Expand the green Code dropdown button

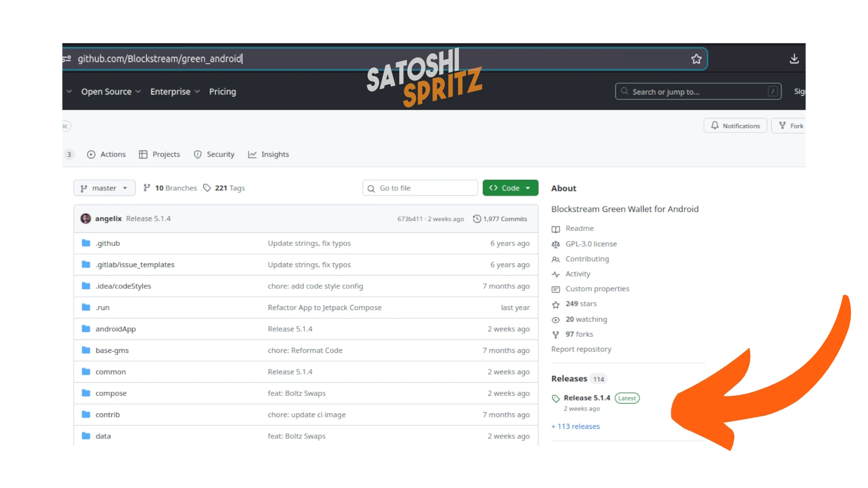[510, 188]
